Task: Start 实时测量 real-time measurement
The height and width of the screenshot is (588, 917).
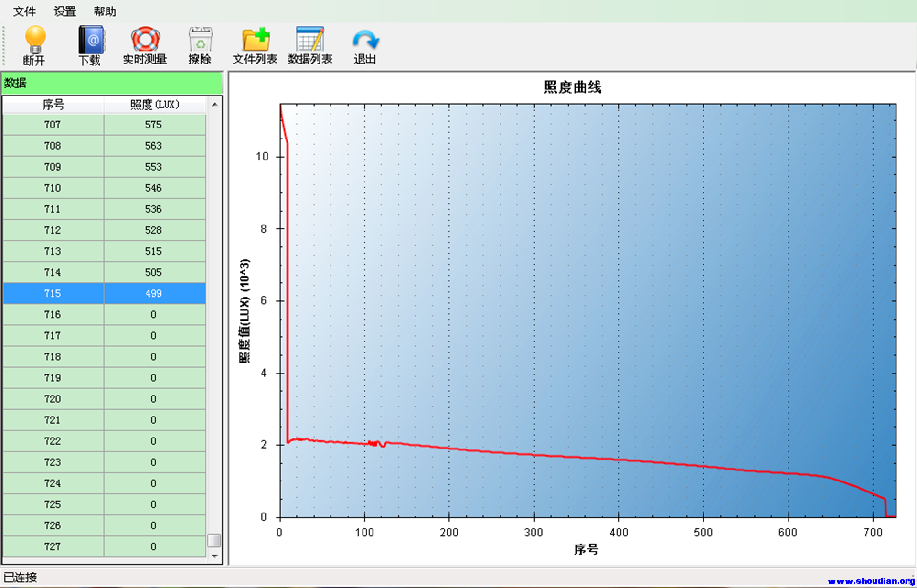Action: pyautogui.click(x=145, y=46)
